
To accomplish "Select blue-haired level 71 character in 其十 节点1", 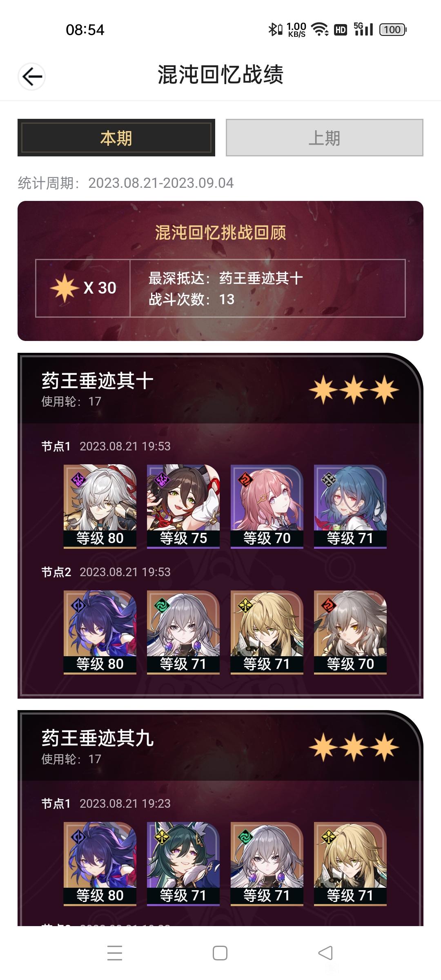I will (350, 506).
